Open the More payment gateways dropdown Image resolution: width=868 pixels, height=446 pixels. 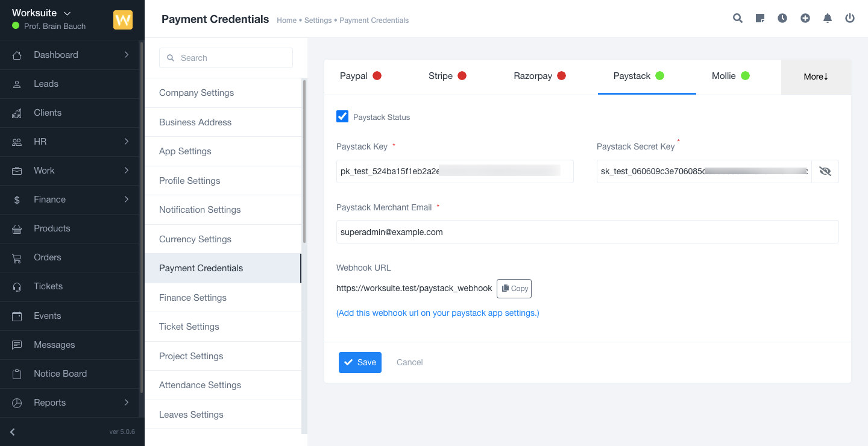click(x=816, y=77)
